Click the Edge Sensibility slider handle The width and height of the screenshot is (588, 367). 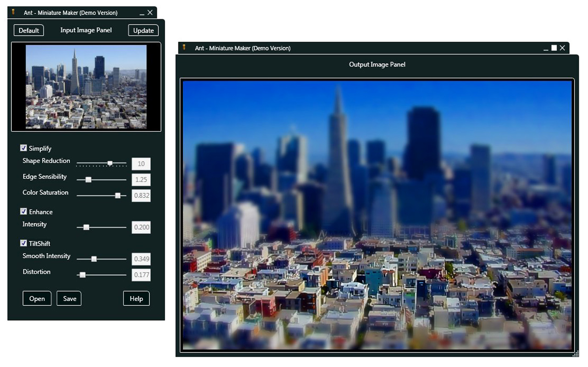pyautogui.click(x=89, y=180)
